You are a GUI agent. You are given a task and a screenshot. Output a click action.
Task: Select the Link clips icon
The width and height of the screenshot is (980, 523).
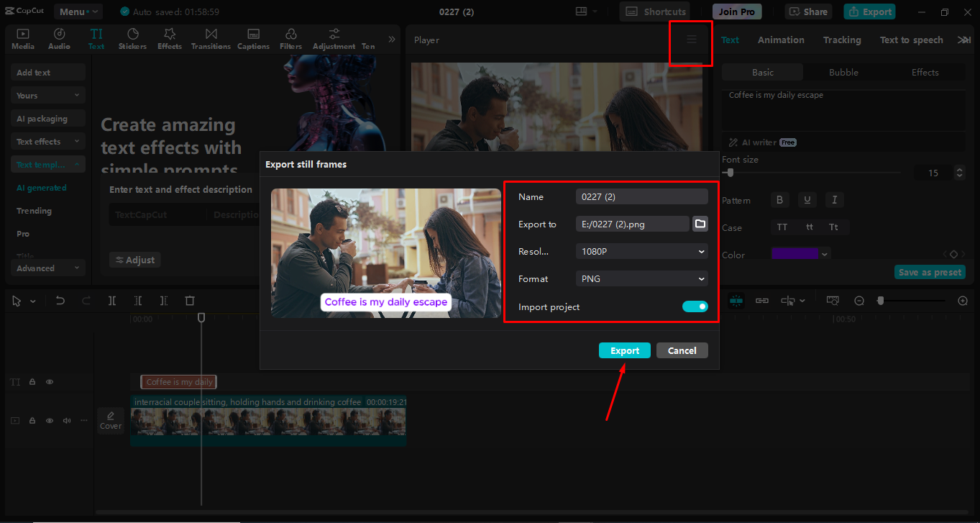[761, 301]
